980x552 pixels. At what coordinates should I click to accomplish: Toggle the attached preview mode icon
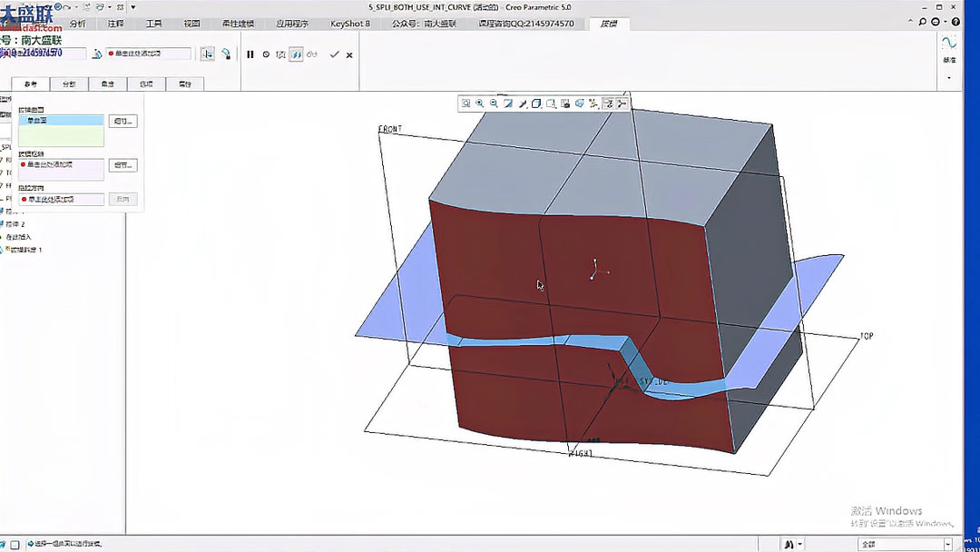coord(296,54)
